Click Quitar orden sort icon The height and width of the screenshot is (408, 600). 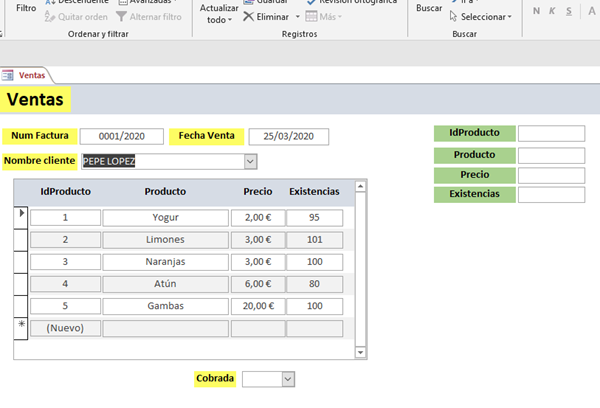(50, 16)
